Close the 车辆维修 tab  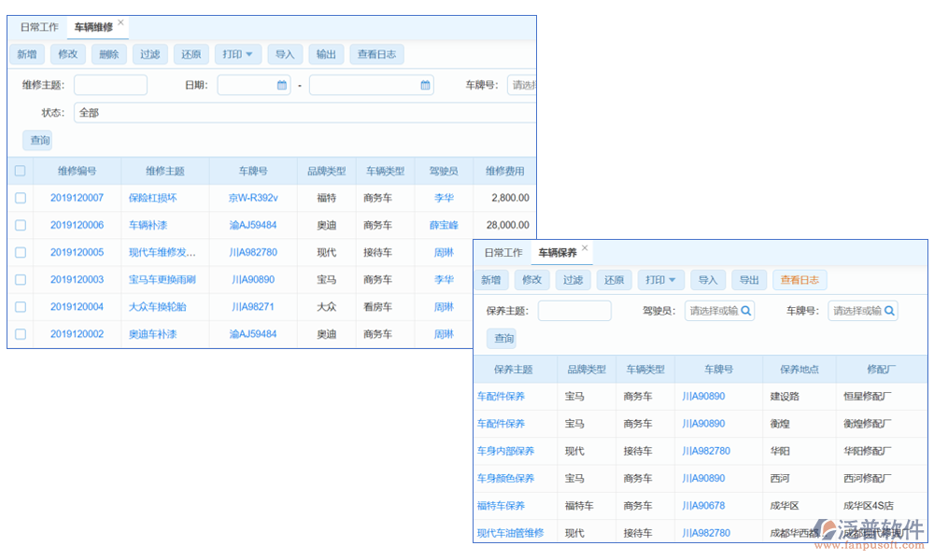click(x=120, y=22)
